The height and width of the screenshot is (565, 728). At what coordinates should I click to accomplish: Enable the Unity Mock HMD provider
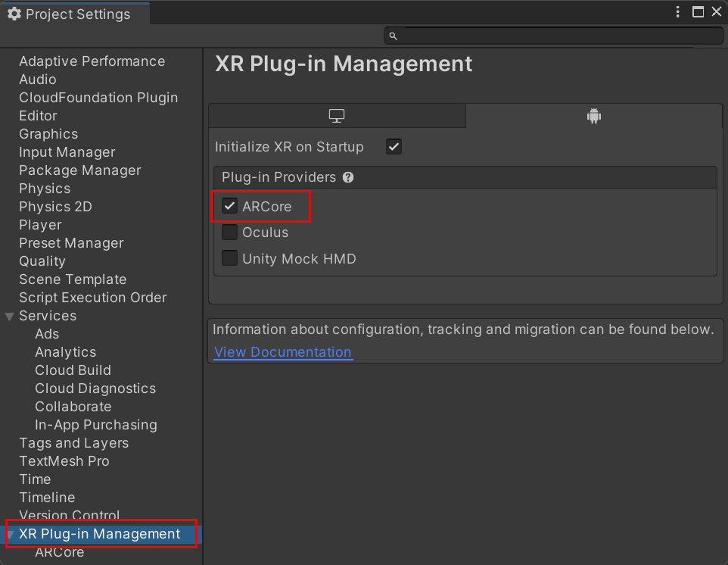tap(229, 258)
